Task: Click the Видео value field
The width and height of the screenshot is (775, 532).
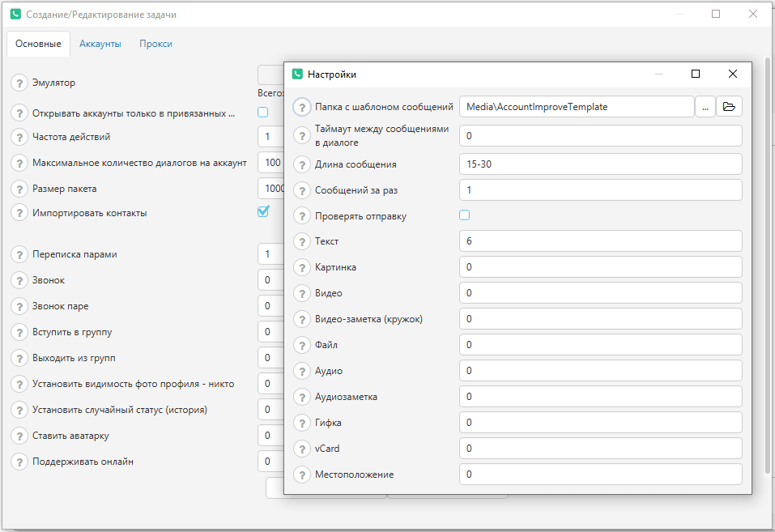Action: pyautogui.click(x=601, y=292)
